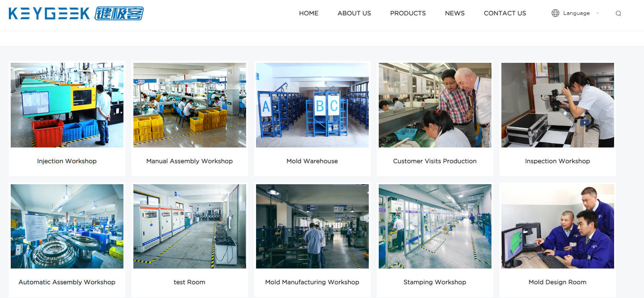Go to HOME menu item
Image resolution: width=644 pixels, height=298 pixels.
click(x=309, y=13)
